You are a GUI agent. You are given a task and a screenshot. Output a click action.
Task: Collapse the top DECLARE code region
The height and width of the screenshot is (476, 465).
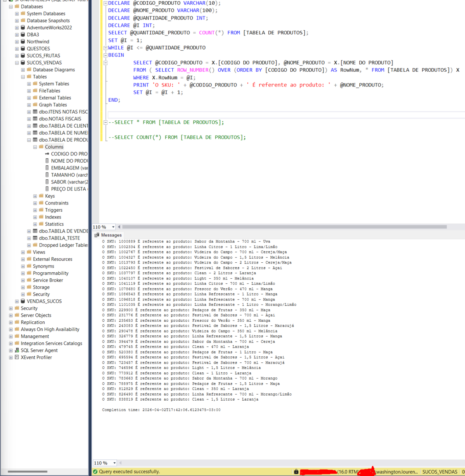(x=105, y=3)
